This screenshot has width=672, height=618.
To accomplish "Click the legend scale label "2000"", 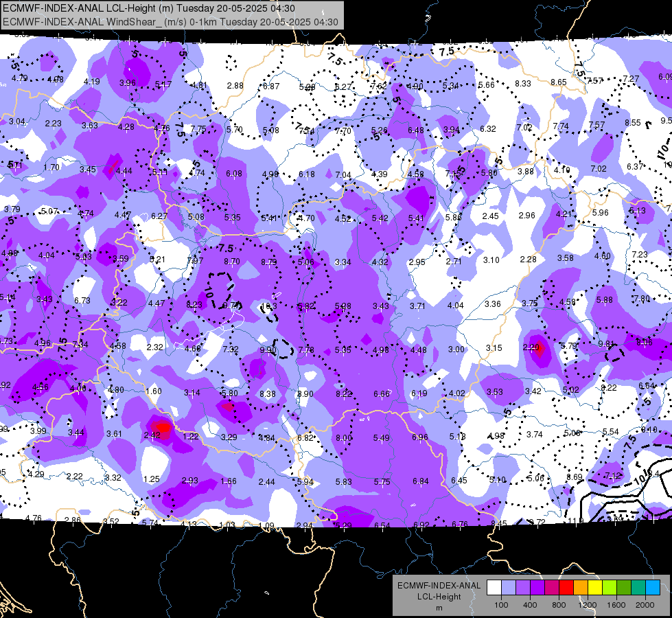I will click(x=645, y=605).
